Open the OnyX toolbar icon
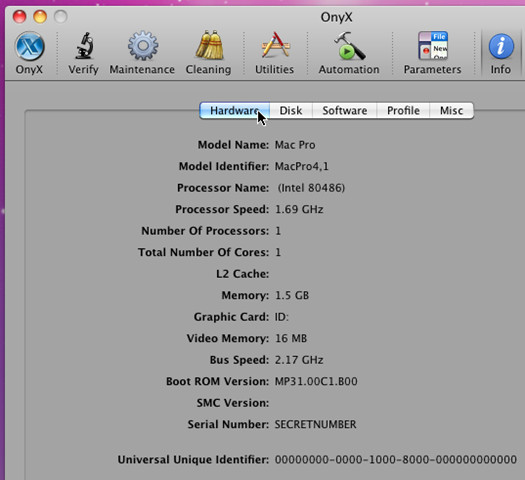 [29, 53]
